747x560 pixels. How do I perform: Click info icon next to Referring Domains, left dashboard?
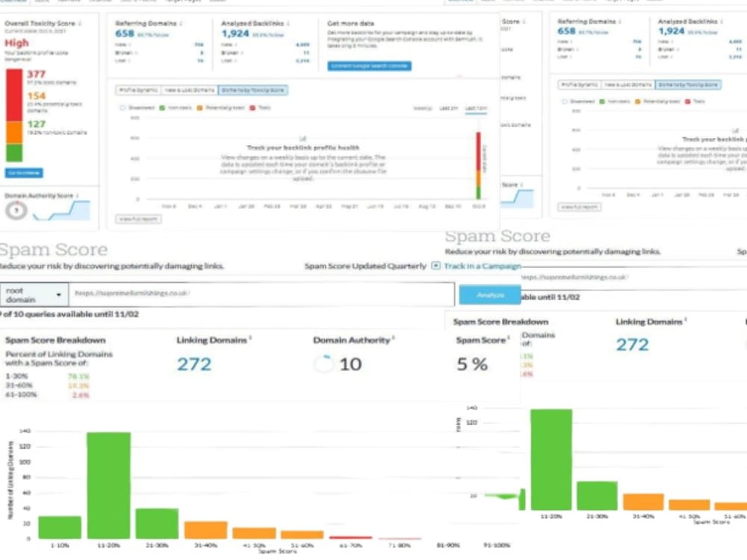click(x=181, y=23)
